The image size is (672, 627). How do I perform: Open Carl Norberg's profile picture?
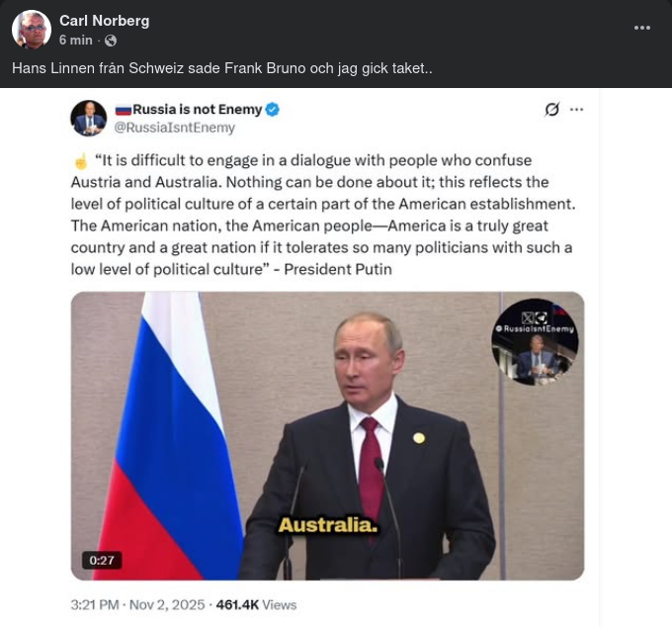click(x=32, y=29)
